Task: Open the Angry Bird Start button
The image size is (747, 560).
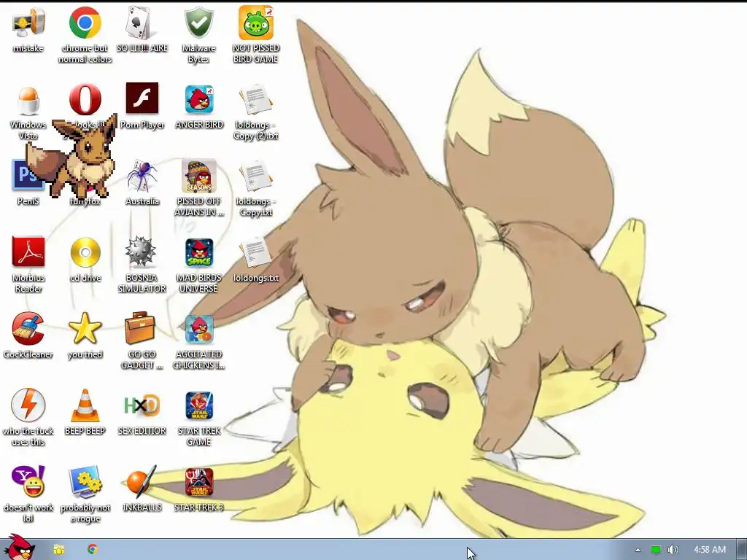Action: (18, 548)
